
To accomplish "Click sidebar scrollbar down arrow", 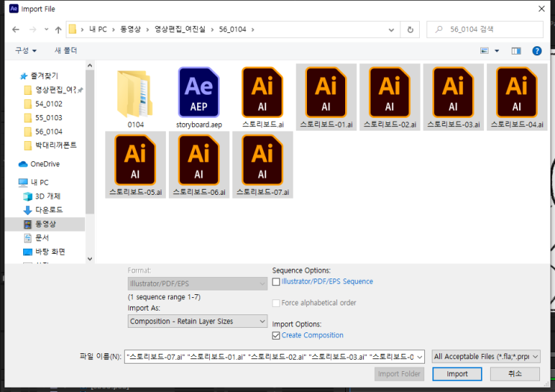I will pos(90,259).
